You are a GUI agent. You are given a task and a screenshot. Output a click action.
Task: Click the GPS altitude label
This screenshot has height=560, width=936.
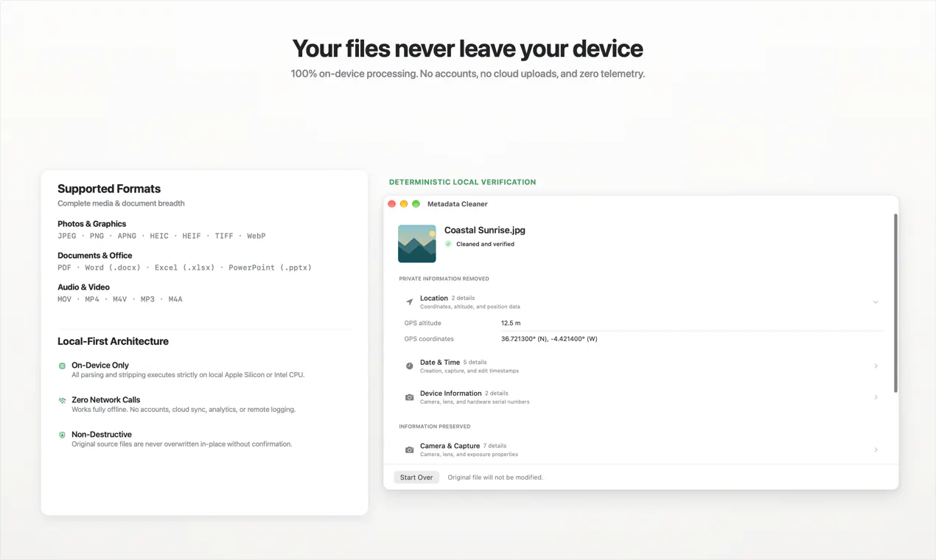[x=423, y=323]
